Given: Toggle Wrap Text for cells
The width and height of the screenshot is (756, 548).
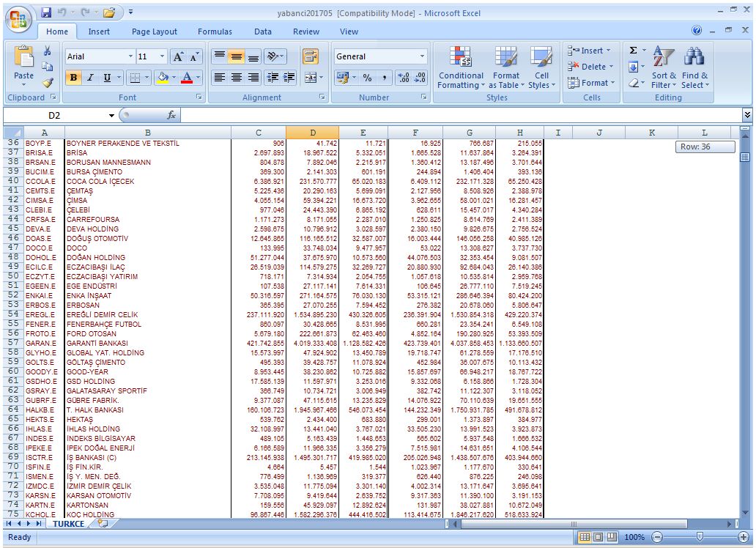Looking at the screenshot, I should (x=311, y=56).
